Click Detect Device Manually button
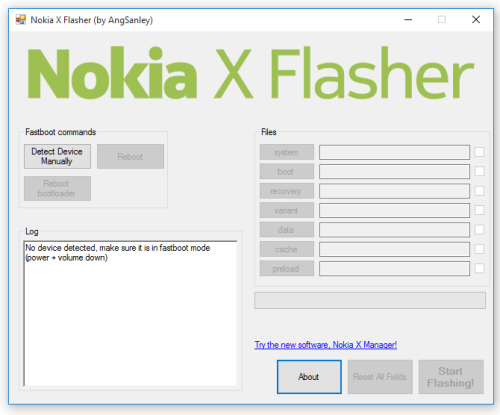The height and width of the screenshot is (415, 500). tap(57, 156)
